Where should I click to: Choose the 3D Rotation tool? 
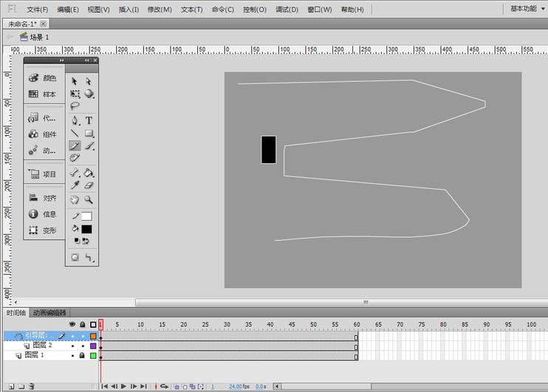tap(89, 94)
